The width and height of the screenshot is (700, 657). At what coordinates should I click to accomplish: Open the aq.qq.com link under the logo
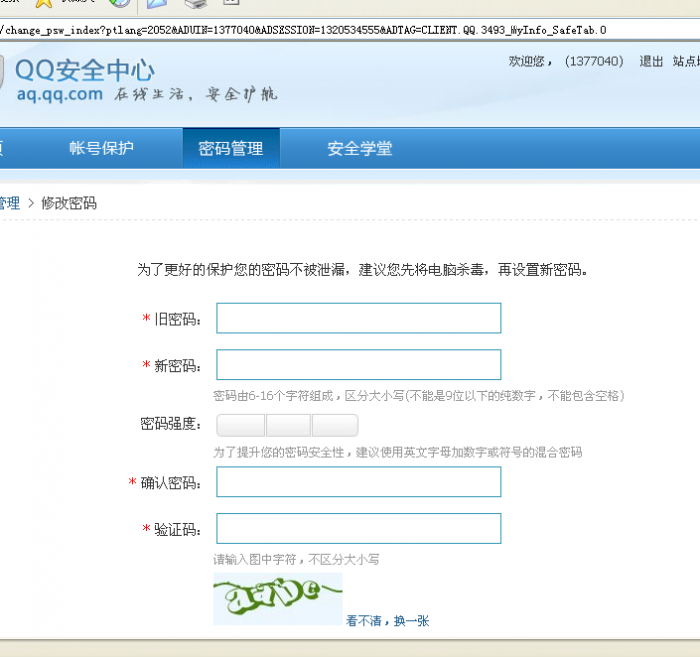(x=60, y=94)
